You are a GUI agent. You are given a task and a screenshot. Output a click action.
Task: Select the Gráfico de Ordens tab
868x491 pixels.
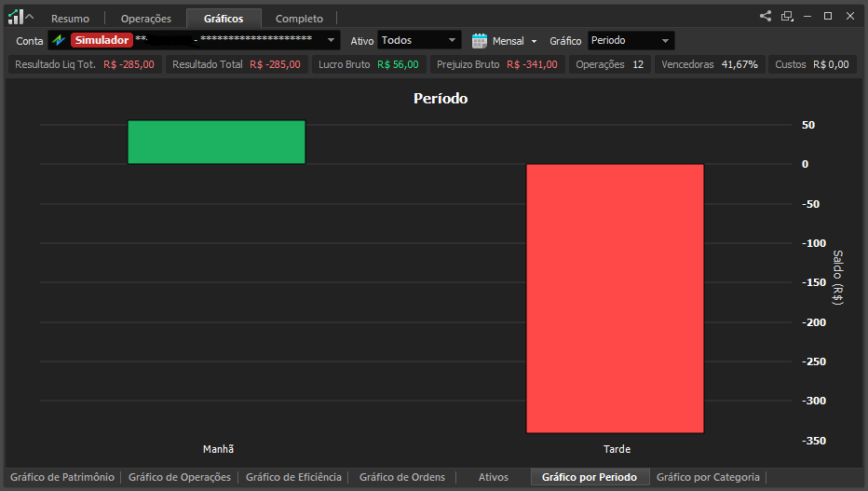[x=402, y=477]
